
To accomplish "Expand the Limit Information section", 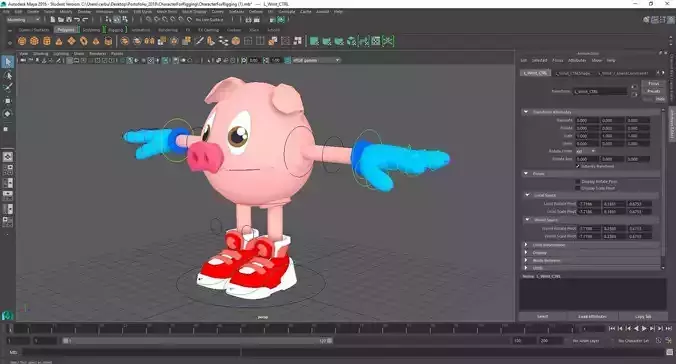I will click(x=526, y=245).
